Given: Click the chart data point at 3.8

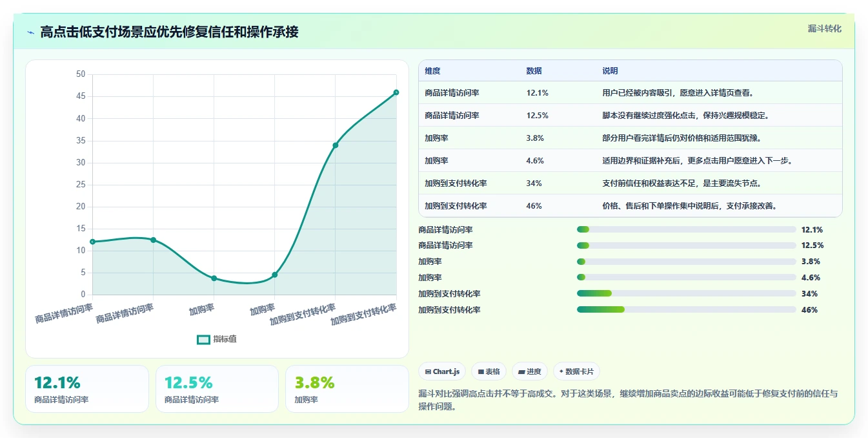Looking at the screenshot, I should tap(214, 278).
